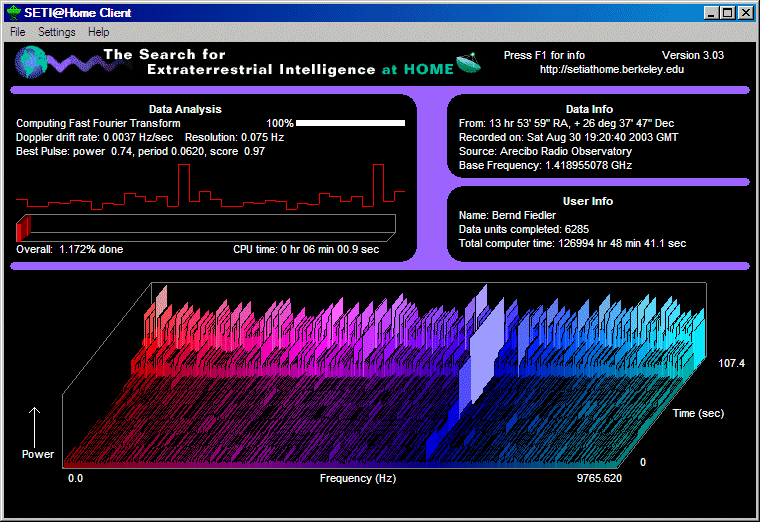Click the '107.4' time value

[731, 364]
